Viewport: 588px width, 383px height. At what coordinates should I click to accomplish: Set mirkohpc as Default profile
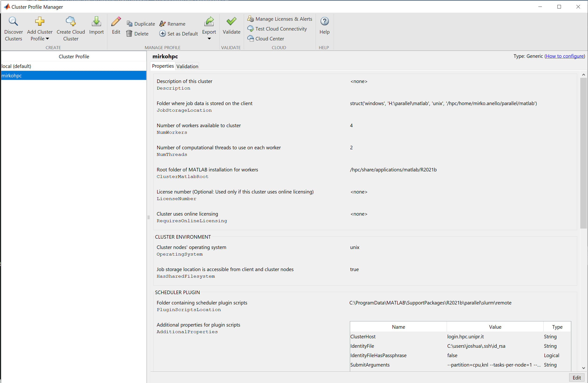(x=179, y=34)
